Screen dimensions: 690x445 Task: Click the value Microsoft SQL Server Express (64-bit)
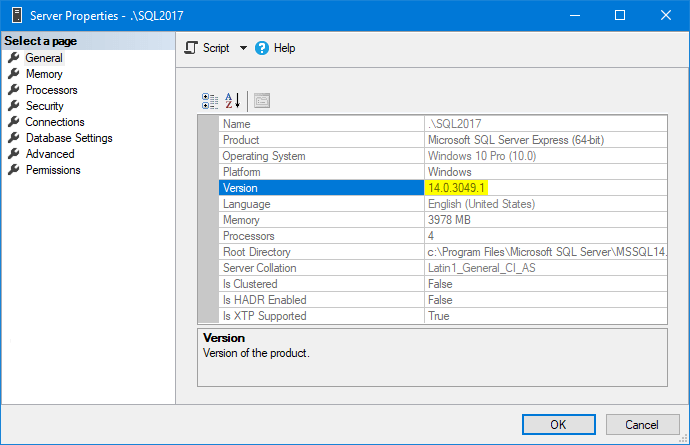(x=516, y=140)
